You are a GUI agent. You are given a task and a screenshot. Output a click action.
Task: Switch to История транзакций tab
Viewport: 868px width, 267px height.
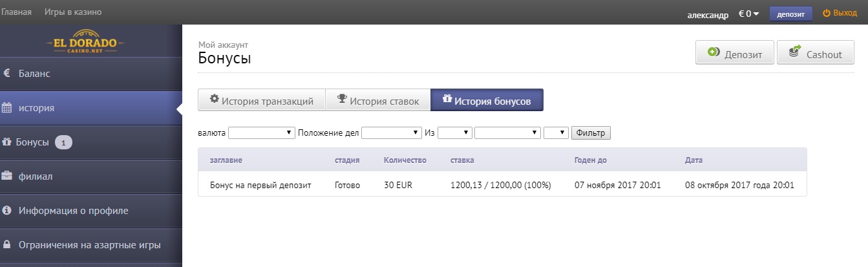tap(261, 101)
